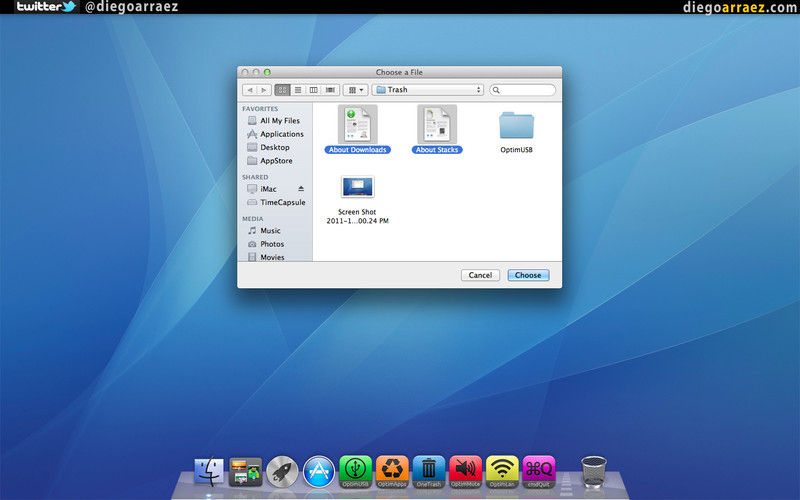Image resolution: width=800 pixels, height=500 pixels.
Task: Open the Trash location popup menu
Action: 428,90
